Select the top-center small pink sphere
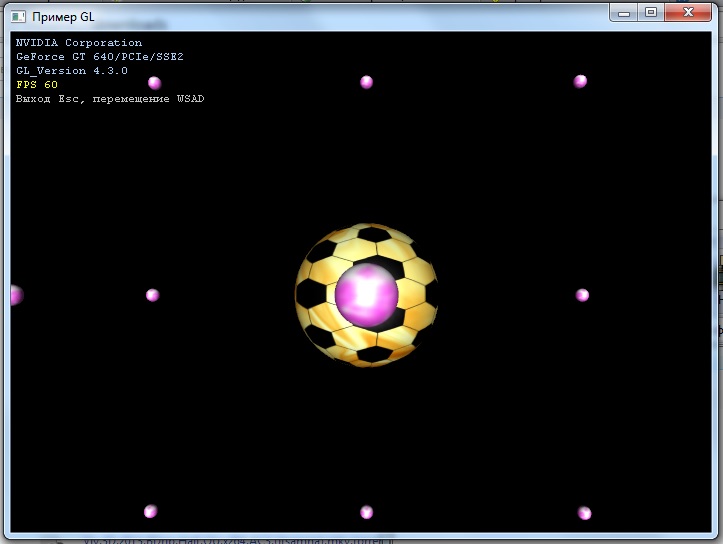Screen dimensions: 723x544 (x=366, y=82)
